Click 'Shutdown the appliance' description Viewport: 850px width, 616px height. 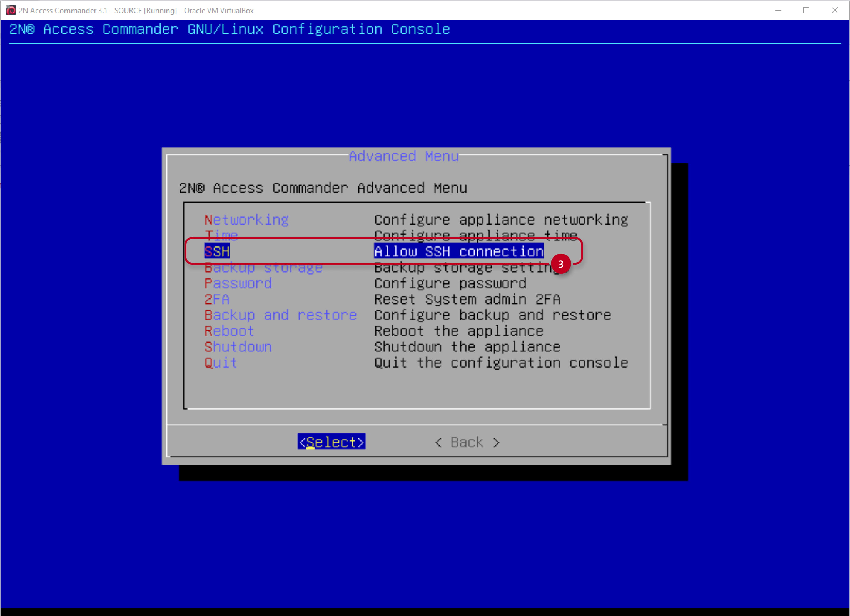click(x=467, y=347)
